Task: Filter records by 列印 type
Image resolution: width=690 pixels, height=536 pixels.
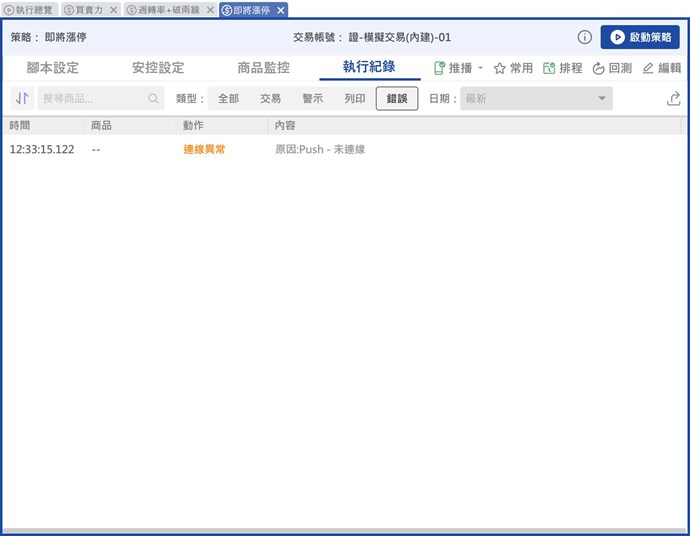Action: [x=355, y=98]
